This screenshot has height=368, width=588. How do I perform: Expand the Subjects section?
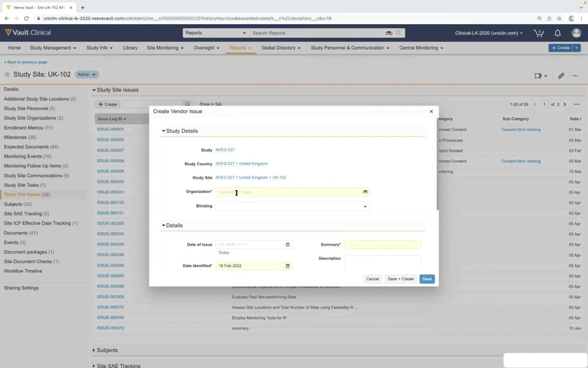pos(94,350)
